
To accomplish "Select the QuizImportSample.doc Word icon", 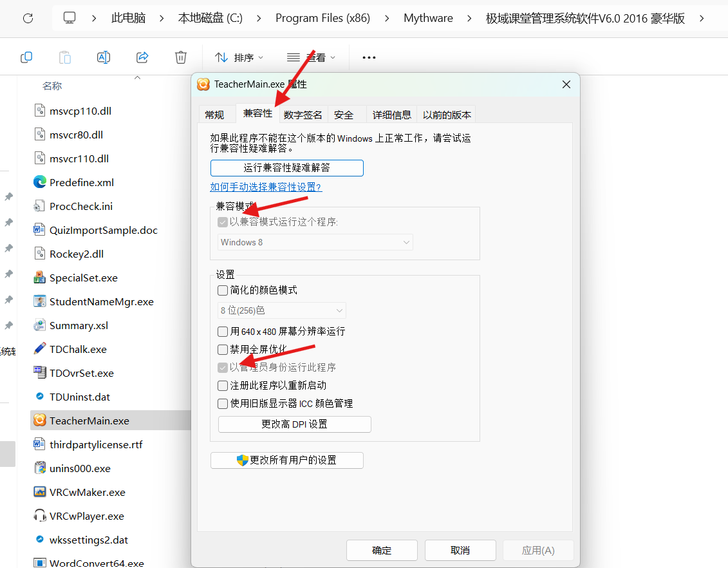I will pyautogui.click(x=39, y=230).
